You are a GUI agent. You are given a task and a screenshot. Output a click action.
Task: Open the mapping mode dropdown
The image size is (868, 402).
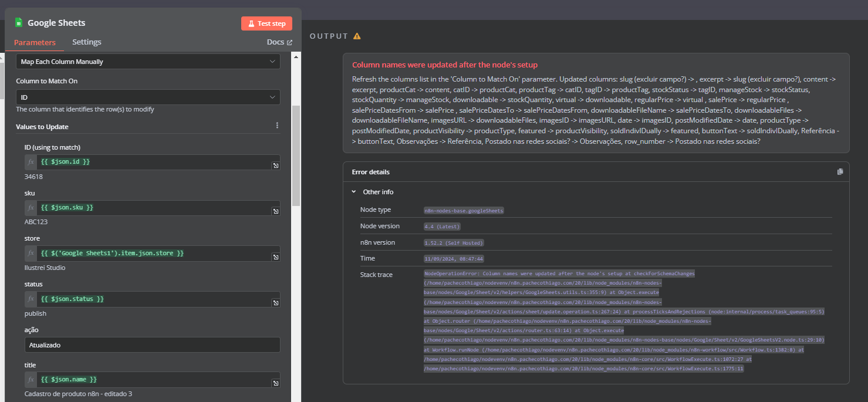coord(148,62)
